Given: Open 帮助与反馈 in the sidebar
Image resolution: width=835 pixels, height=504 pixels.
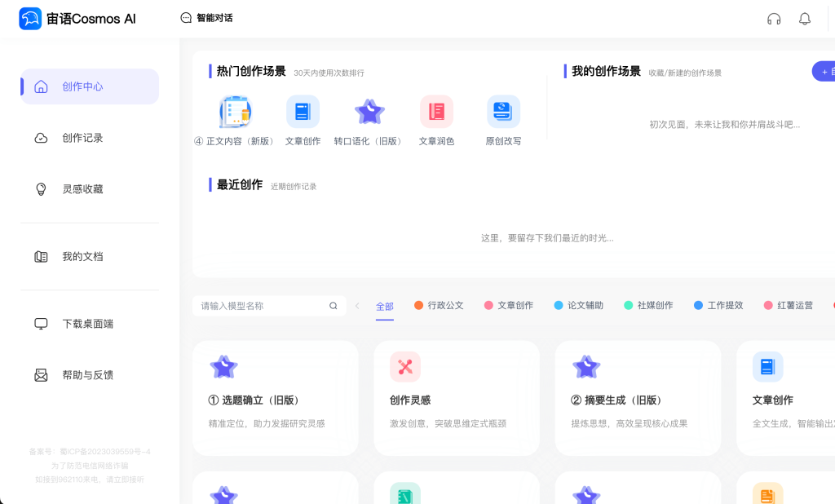Looking at the screenshot, I should 90,375.
